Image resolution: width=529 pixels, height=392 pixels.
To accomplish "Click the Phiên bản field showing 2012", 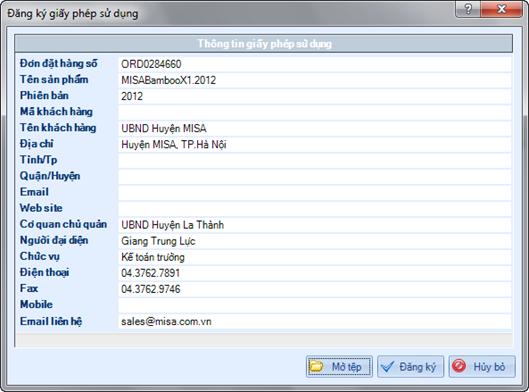I will point(315,96).
